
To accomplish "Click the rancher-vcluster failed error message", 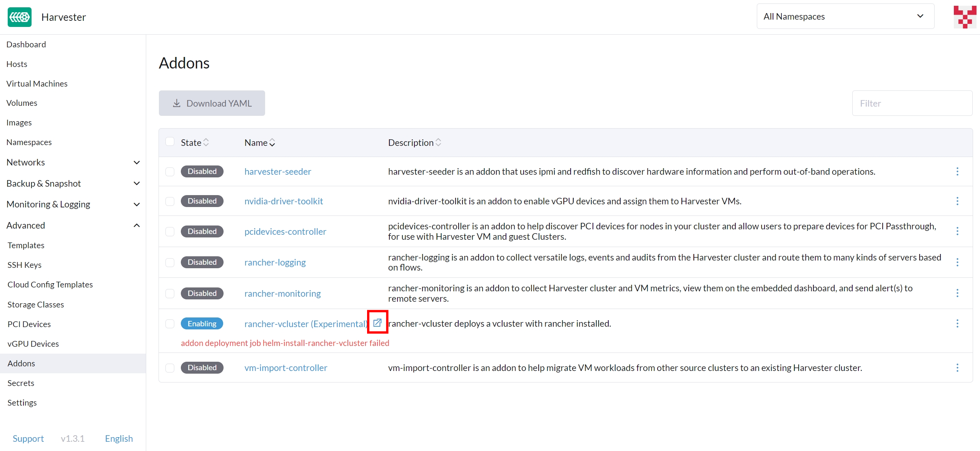I will pos(285,343).
